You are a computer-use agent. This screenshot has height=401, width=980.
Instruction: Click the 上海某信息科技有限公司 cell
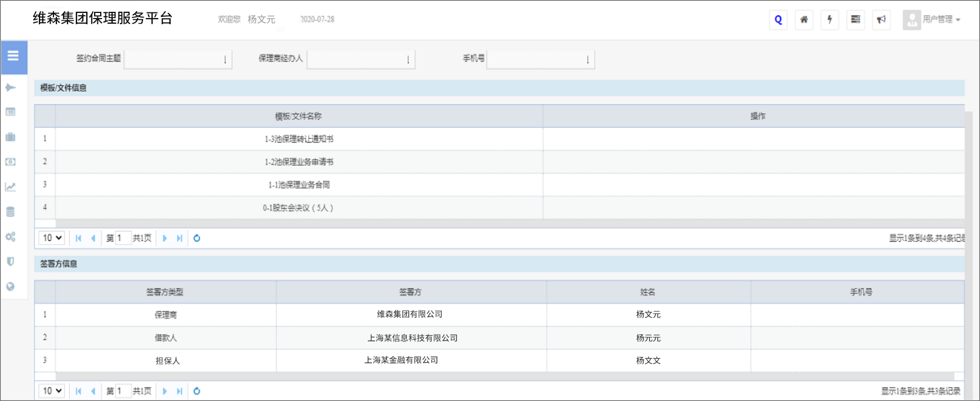(x=411, y=338)
